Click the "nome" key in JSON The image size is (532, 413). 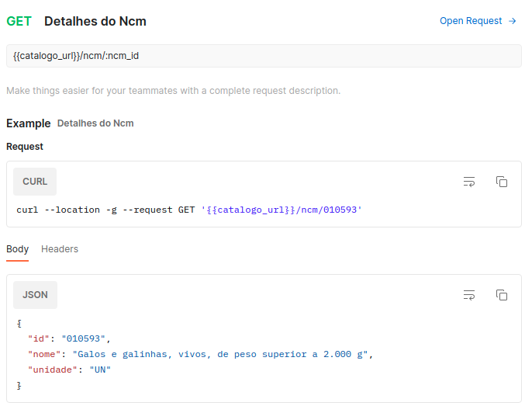44,354
